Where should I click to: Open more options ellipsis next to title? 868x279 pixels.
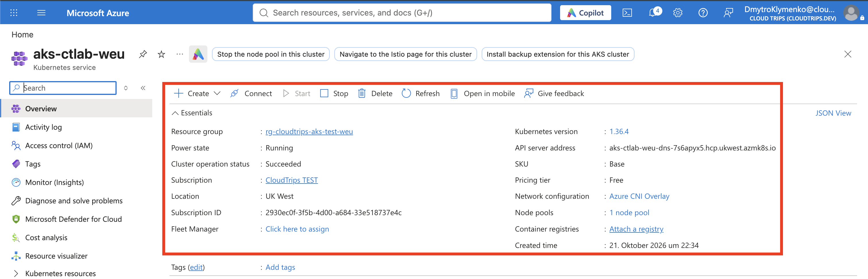click(180, 54)
